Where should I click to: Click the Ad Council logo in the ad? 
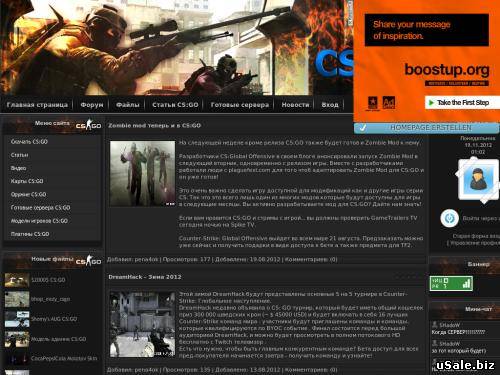[x=389, y=103]
